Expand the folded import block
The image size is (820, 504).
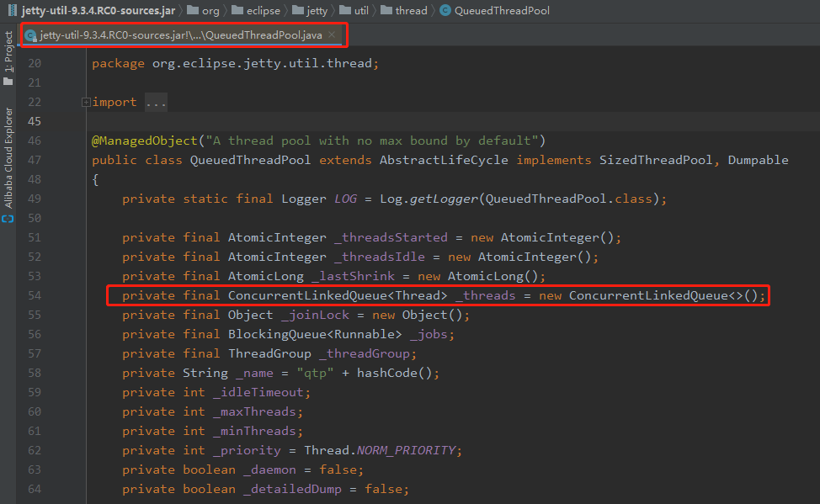(x=86, y=102)
